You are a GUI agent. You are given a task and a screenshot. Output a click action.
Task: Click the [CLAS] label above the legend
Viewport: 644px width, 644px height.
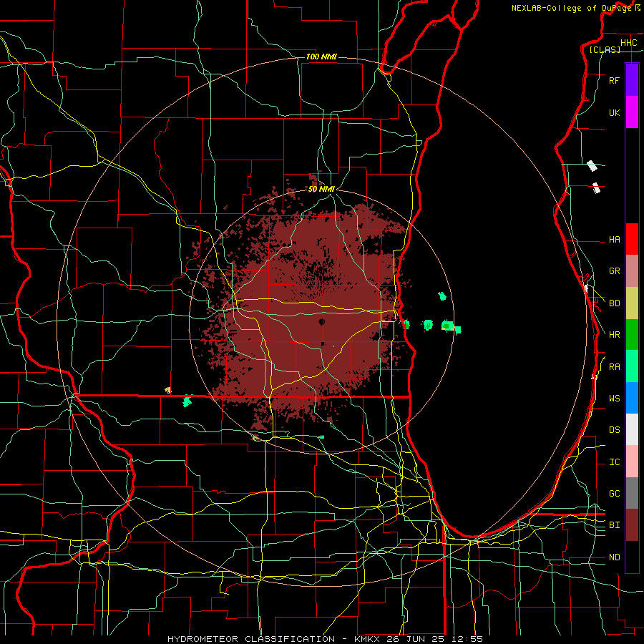(x=605, y=49)
